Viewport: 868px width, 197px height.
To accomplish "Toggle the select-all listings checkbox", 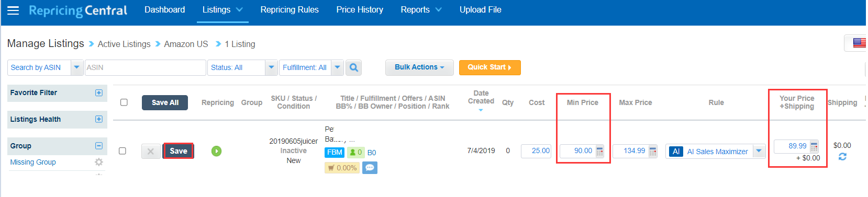I will (124, 102).
